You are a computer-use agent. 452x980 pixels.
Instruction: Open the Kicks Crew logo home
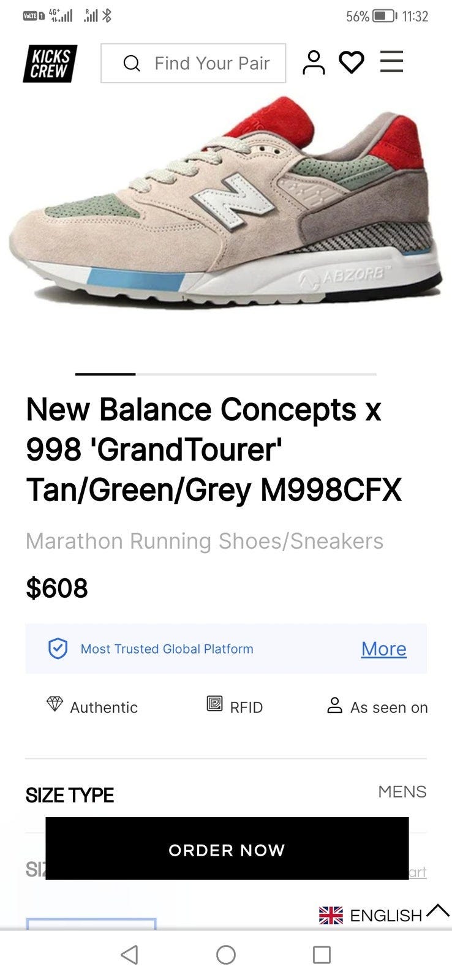[x=50, y=63]
